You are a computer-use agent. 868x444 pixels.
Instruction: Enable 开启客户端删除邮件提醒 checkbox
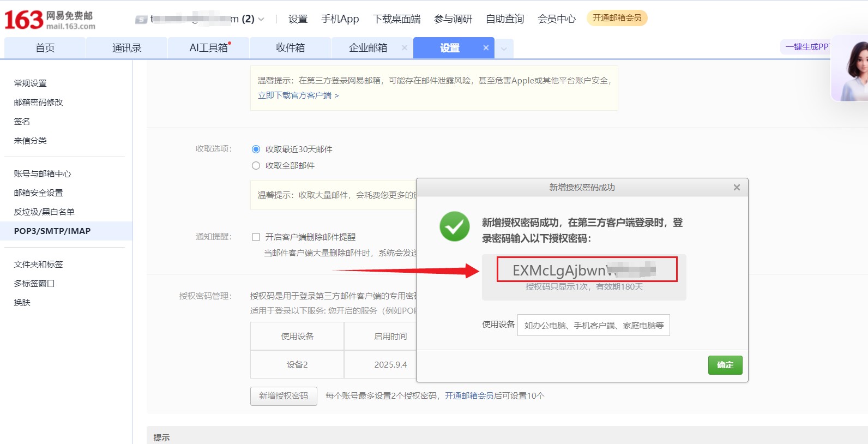[x=256, y=237]
